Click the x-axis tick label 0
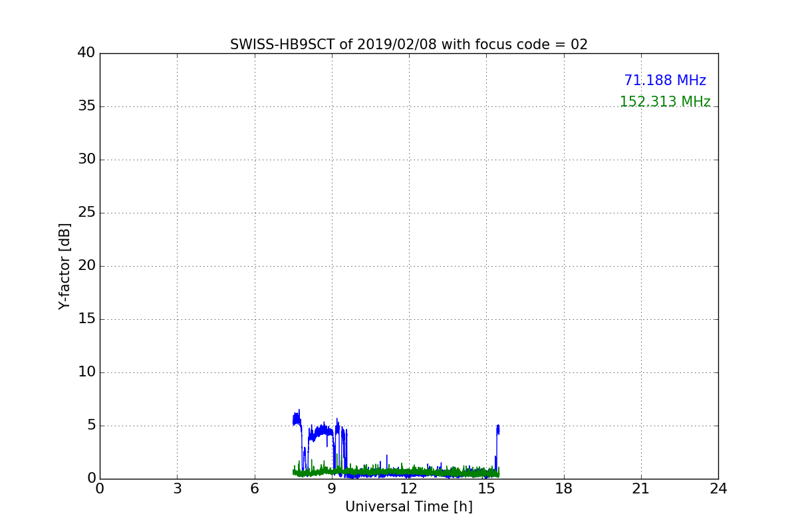The height and width of the screenshot is (532, 798). coord(100,488)
